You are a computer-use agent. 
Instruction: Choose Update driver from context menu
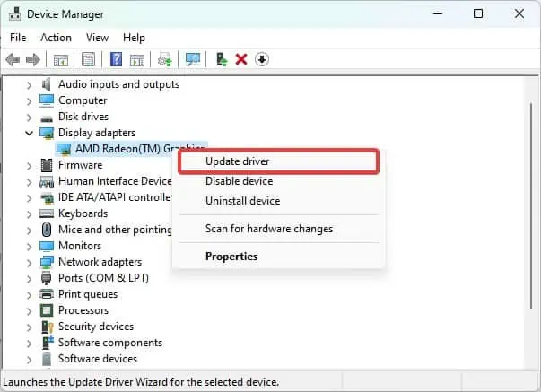[x=278, y=161]
